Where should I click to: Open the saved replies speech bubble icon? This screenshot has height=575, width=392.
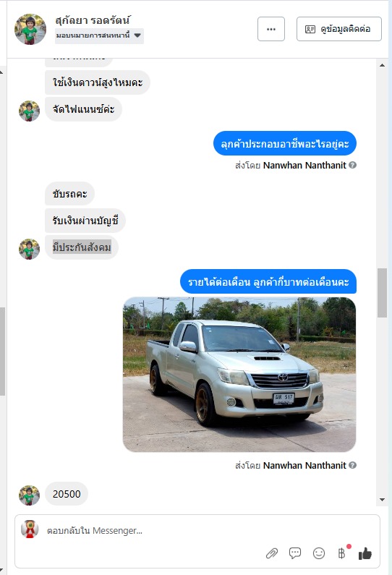click(x=295, y=553)
